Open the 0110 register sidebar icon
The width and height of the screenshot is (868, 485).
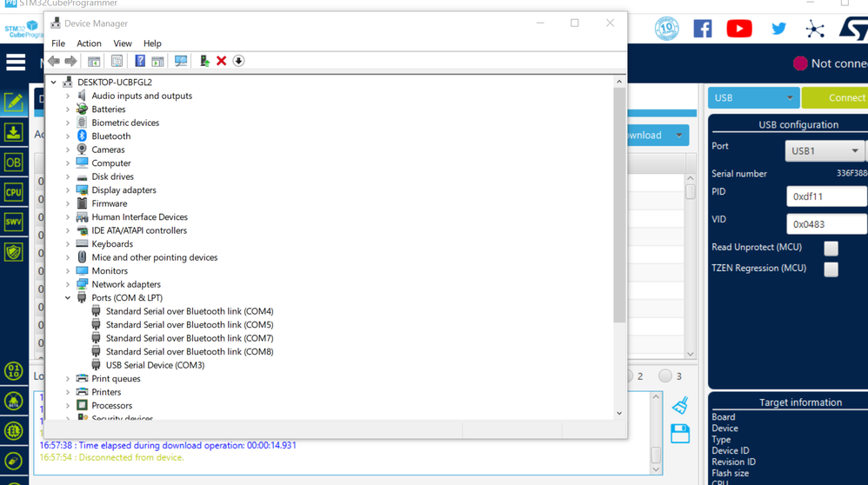coord(14,371)
